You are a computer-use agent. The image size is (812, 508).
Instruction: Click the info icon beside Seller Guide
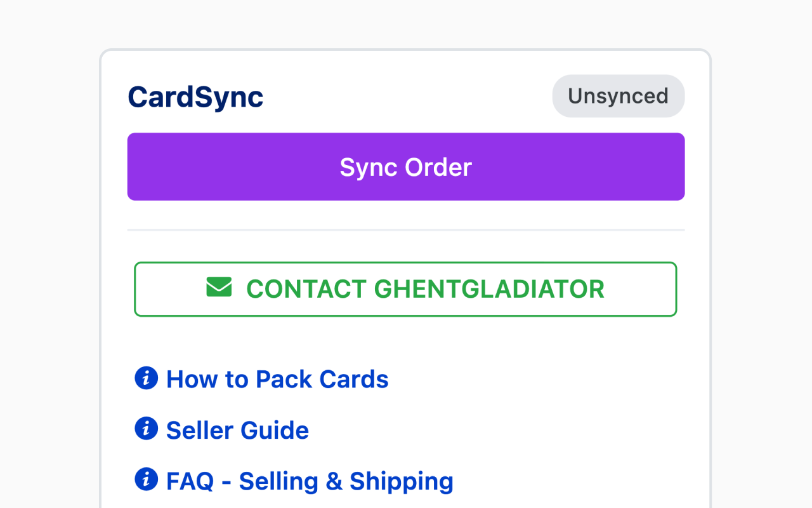[x=146, y=429]
